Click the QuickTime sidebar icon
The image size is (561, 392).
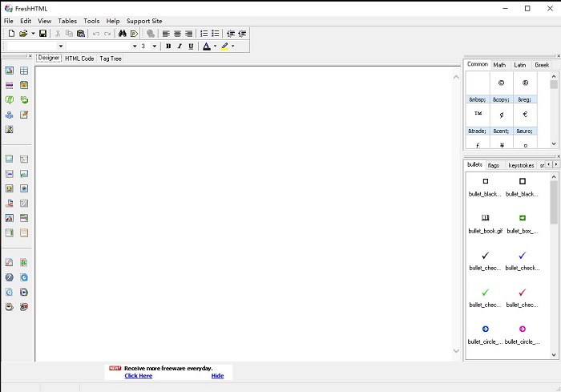[24, 277]
